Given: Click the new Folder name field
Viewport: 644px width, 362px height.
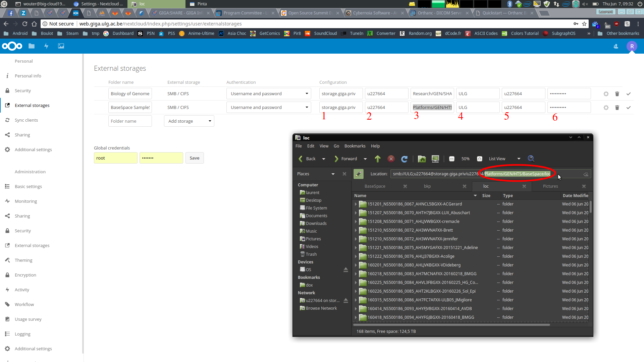Looking at the screenshot, I should 130,121.
